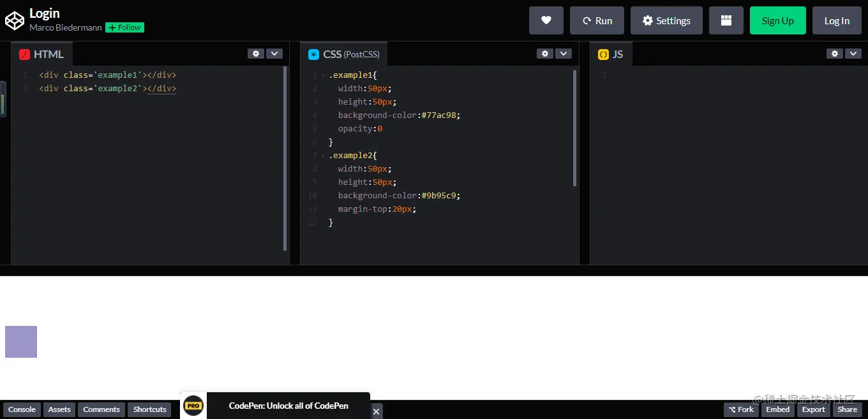Open CSS editor gear settings
This screenshot has width=868, height=419.
tap(545, 54)
